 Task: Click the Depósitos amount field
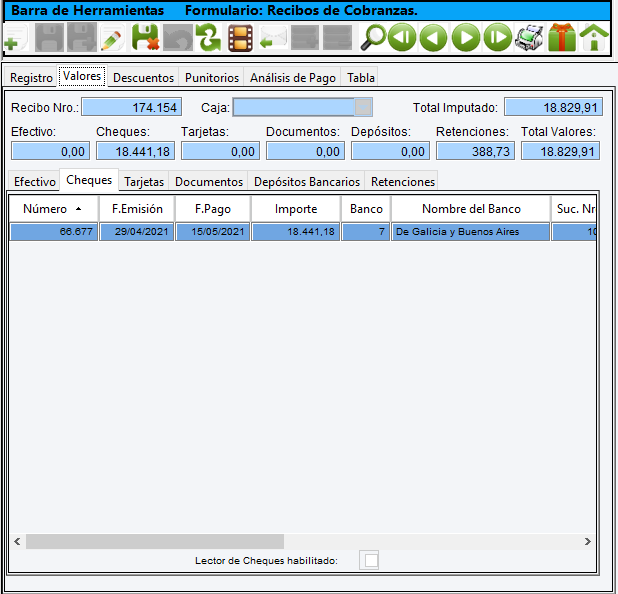click(391, 151)
